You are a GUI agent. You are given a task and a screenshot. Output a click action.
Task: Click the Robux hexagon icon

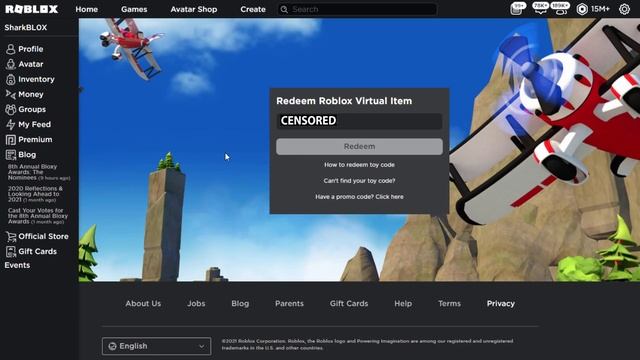coord(582,9)
